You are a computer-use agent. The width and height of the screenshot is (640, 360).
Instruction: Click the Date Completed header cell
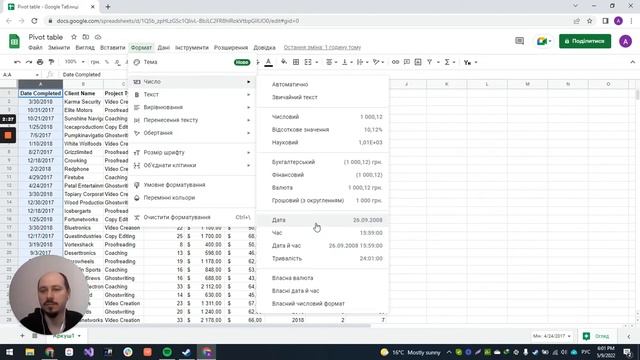[40, 93]
